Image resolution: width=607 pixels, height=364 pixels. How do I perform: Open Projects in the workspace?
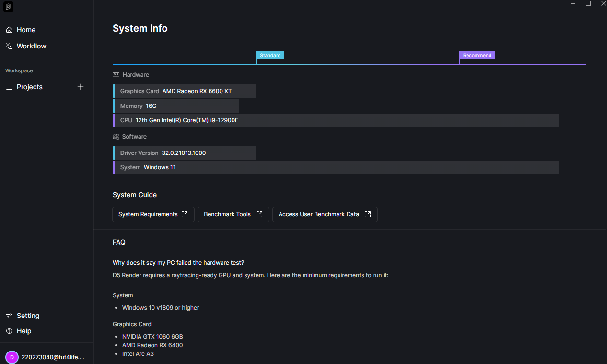30,87
